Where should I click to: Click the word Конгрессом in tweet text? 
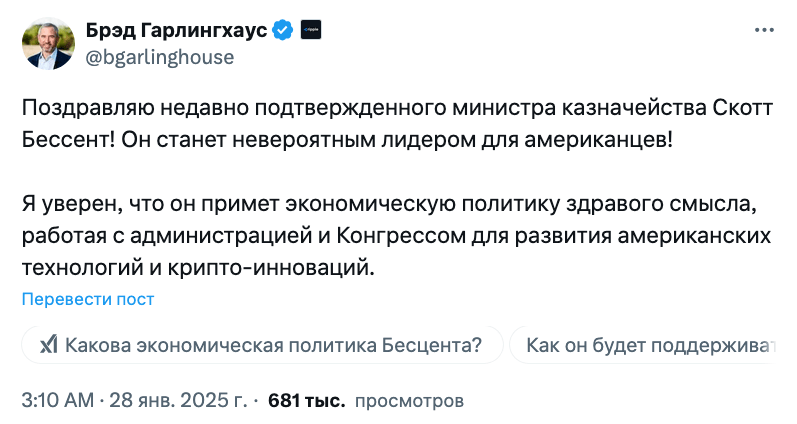[401, 235]
